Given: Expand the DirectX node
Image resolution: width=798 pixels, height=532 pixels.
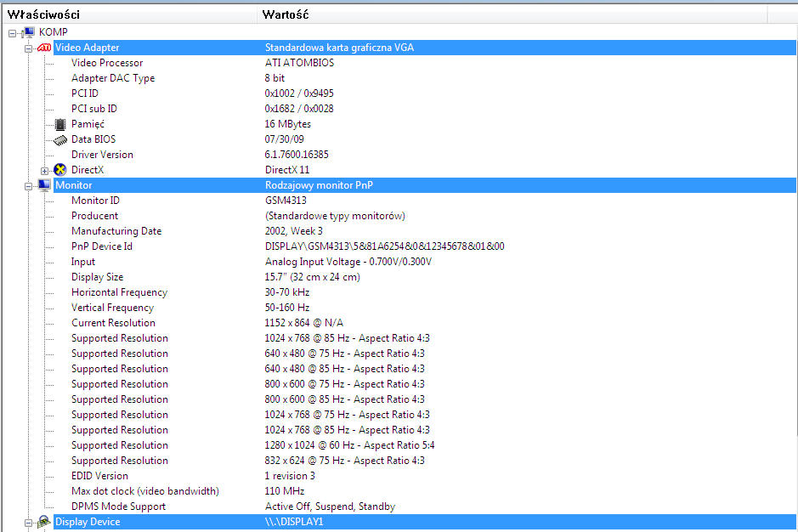Looking at the screenshot, I should click(x=44, y=171).
